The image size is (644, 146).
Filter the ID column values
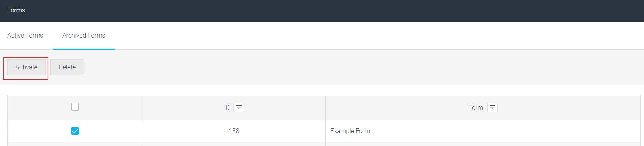239,107
